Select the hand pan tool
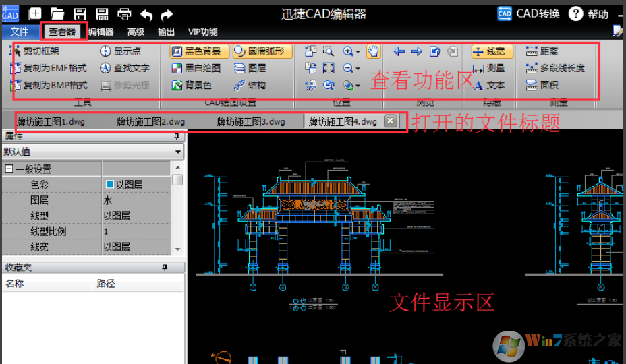 373,51
